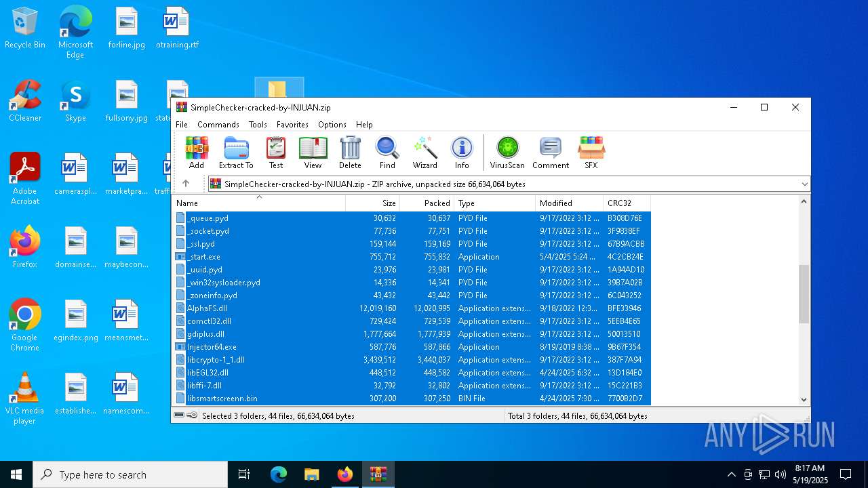Image resolution: width=868 pixels, height=488 pixels.
Task: Launch the Wizard tool
Action: [425, 152]
